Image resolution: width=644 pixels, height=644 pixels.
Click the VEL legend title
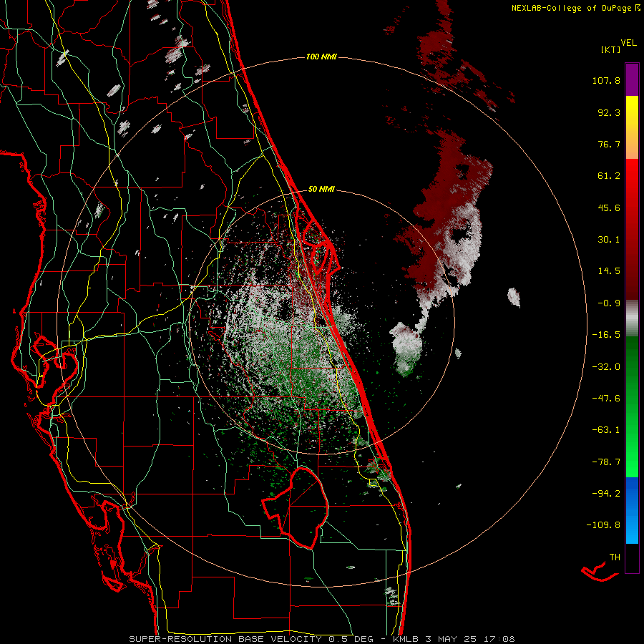coord(629,43)
